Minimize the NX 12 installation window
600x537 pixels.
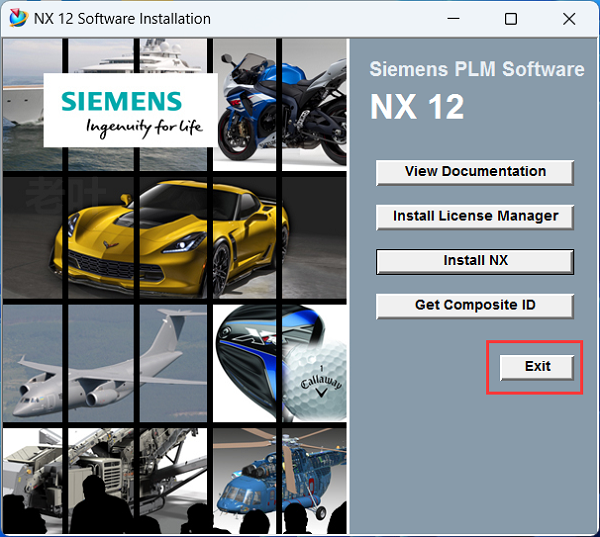(x=454, y=19)
